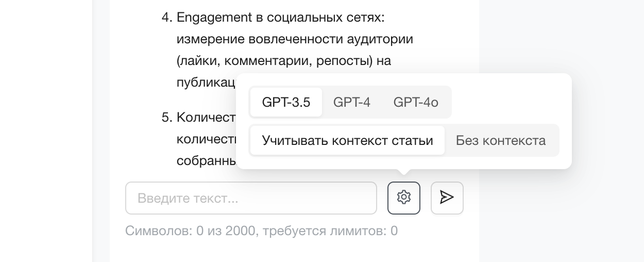Screen dimensions: 644x262
Task: Focus the "Введите текст..." input field
Action: pyautogui.click(x=251, y=198)
